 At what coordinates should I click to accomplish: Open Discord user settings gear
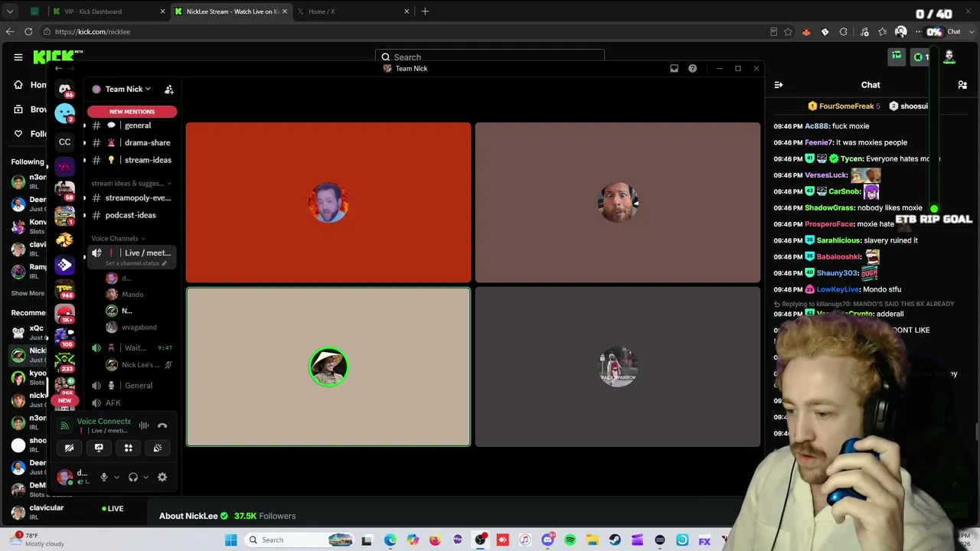click(162, 477)
